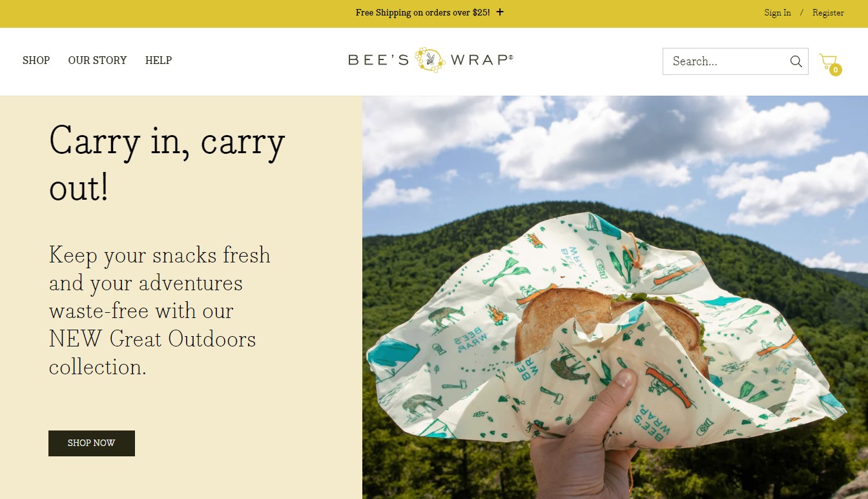Click the 'Carry in, carry out!' headline
The image size is (868, 499).
pos(167,164)
